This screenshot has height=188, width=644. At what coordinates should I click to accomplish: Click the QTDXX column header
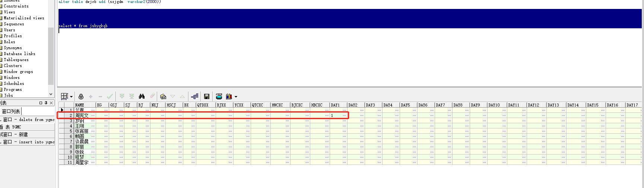(x=206, y=105)
